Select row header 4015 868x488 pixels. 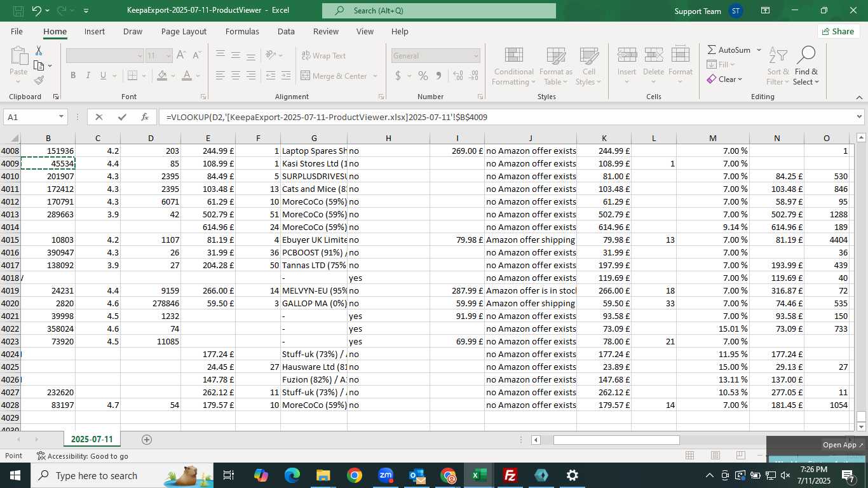pyautogui.click(x=10, y=240)
